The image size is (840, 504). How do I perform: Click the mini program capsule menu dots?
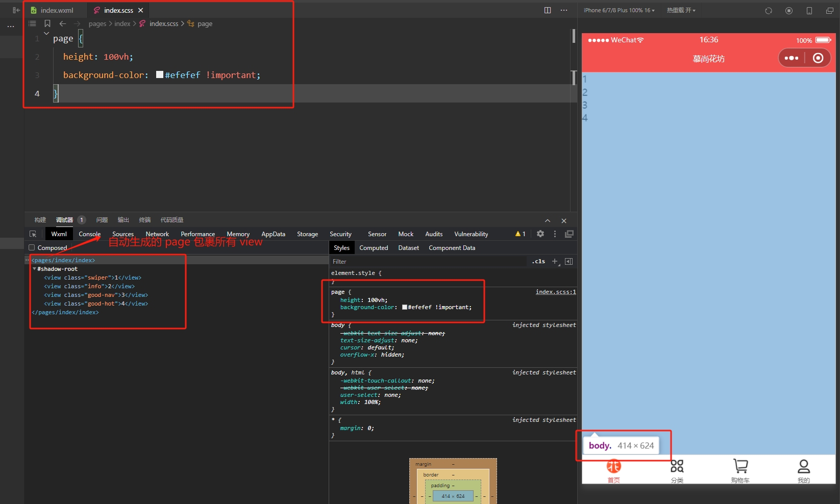pos(791,58)
